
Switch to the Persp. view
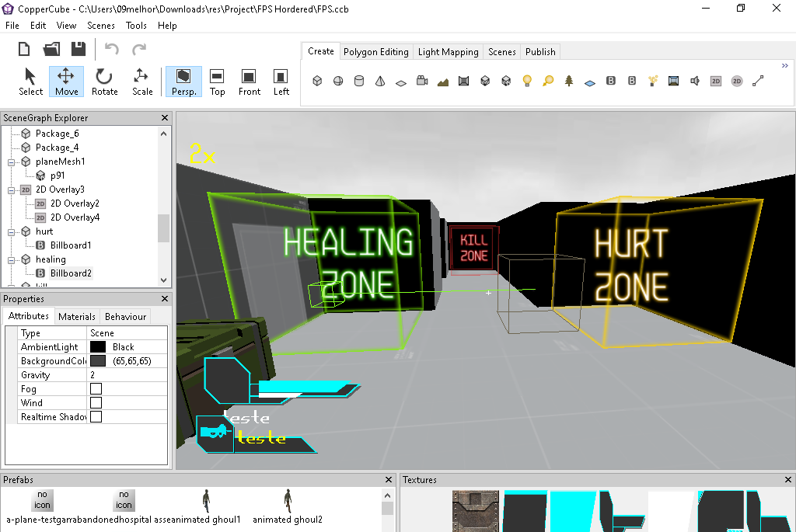coord(183,82)
